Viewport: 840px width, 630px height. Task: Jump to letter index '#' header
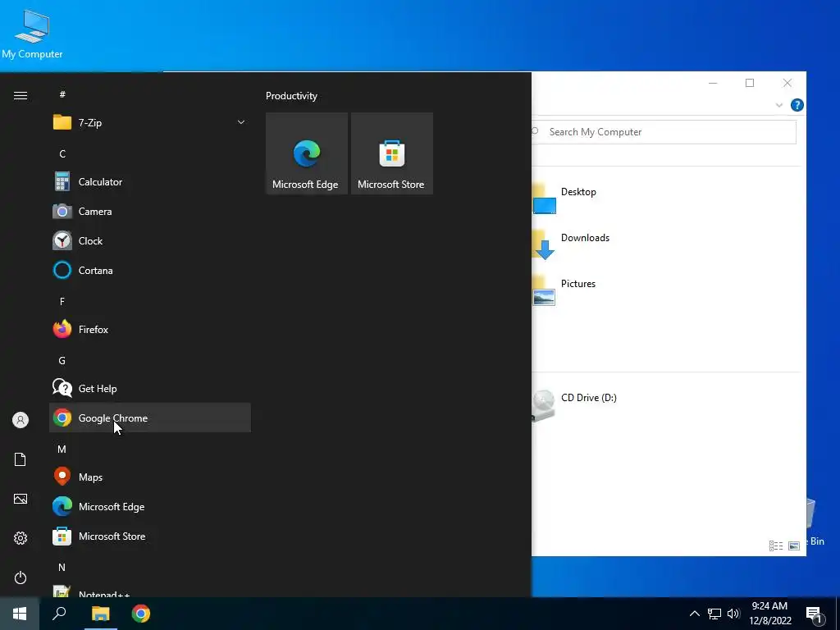pyautogui.click(x=62, y=94)
